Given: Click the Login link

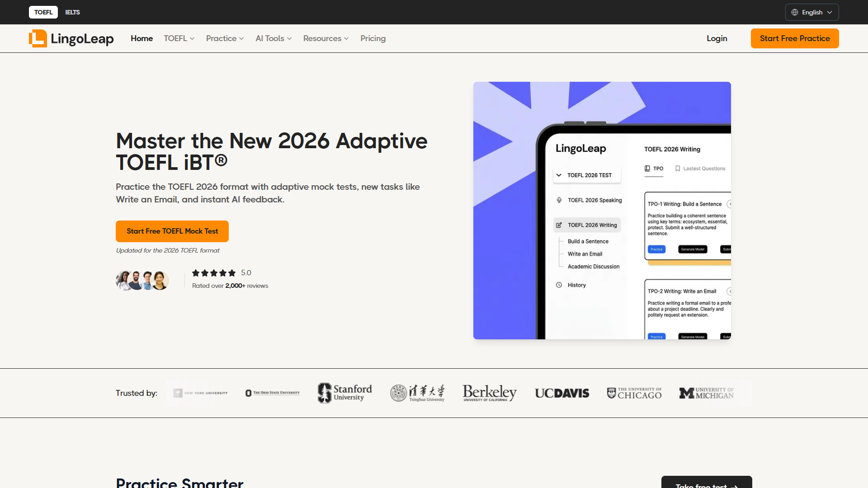Looking at the screenshot, I should 717,38.
